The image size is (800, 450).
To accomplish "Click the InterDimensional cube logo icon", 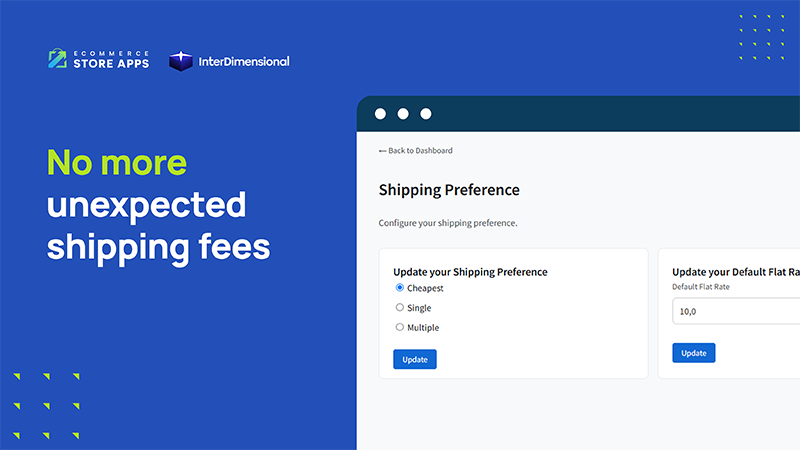I will [x=181, y=61].
